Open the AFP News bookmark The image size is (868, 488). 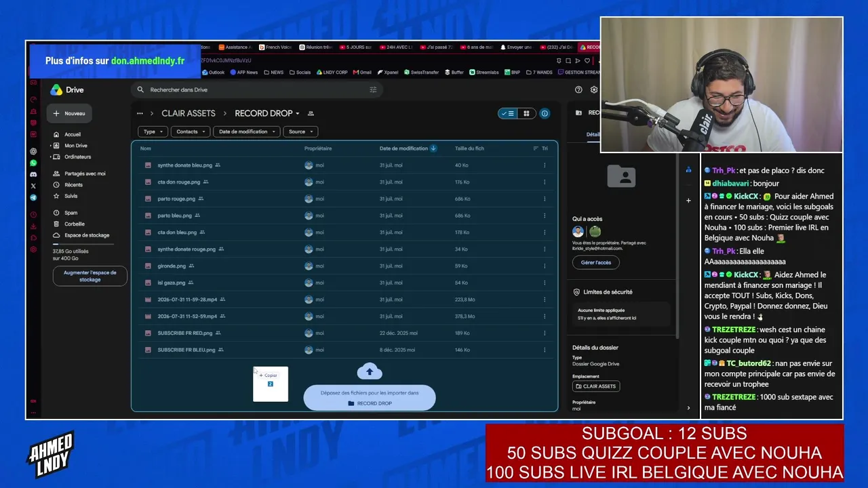(244, 73)
